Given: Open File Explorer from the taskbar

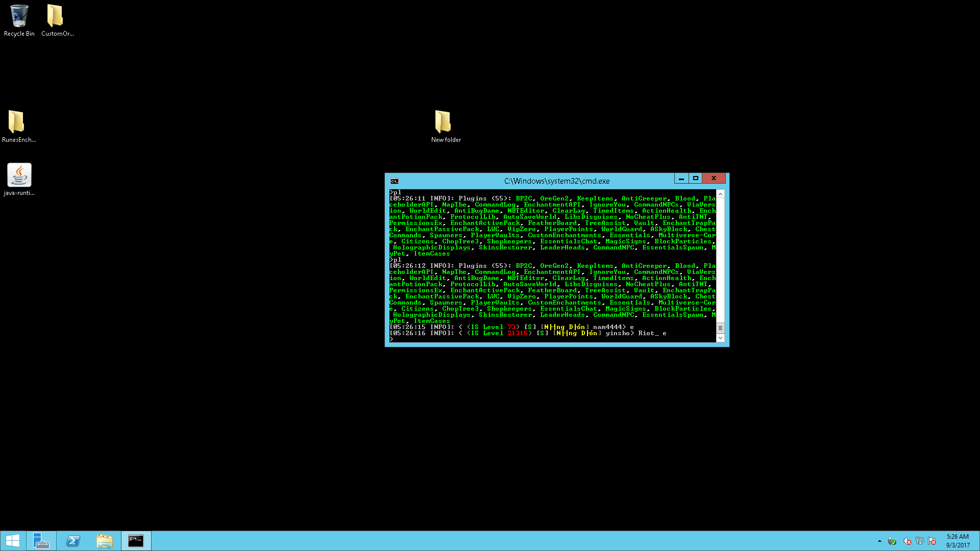Looking at the screenshot, I should pos(105,541).
